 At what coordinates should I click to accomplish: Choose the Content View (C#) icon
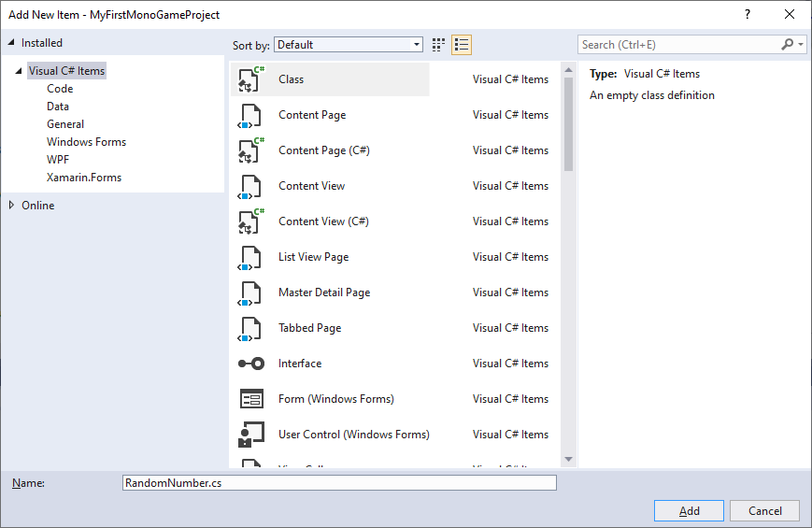tap(249, 221)
